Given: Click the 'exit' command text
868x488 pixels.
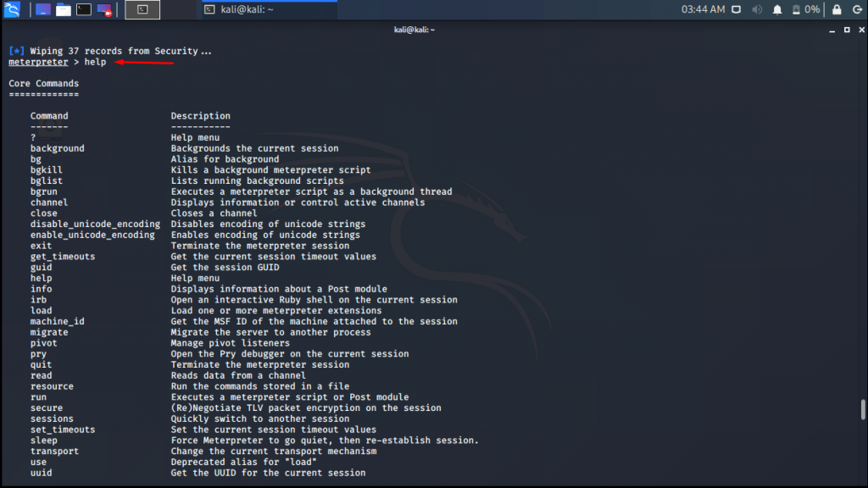Looking at the screenshot, I should [41, 246].
